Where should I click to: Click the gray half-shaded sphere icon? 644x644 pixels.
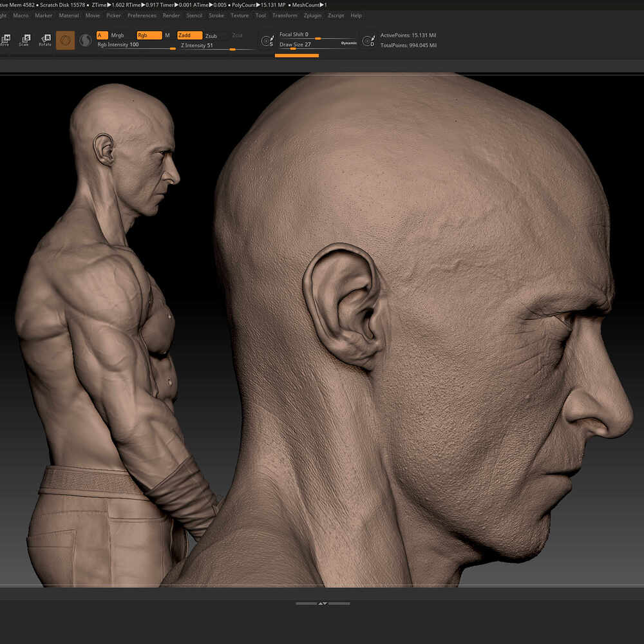coord(86,40)
